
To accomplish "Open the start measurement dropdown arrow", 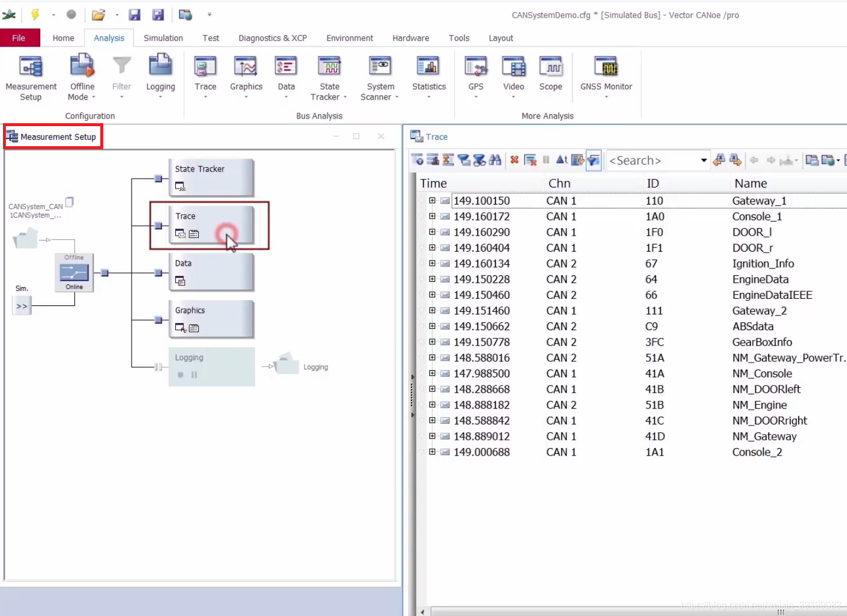I will point(53,15).
